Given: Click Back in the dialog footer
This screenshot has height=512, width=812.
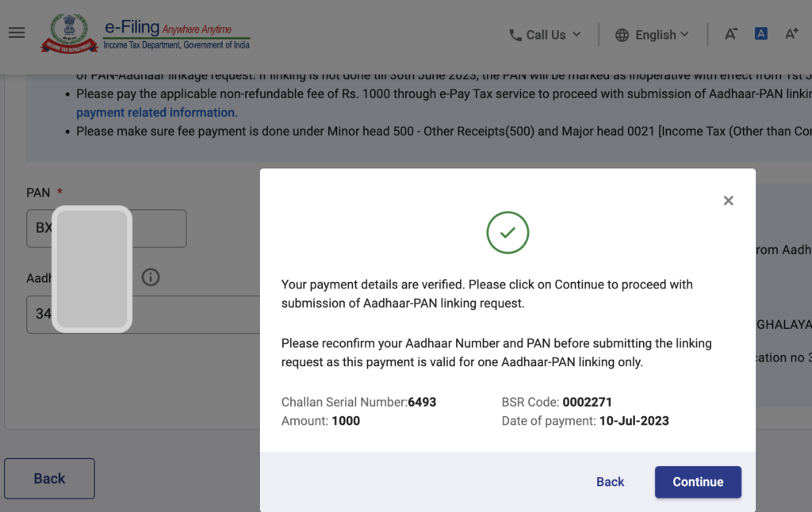Looking at the screenshot, I should pyautogui.click(x=610, y=482).
